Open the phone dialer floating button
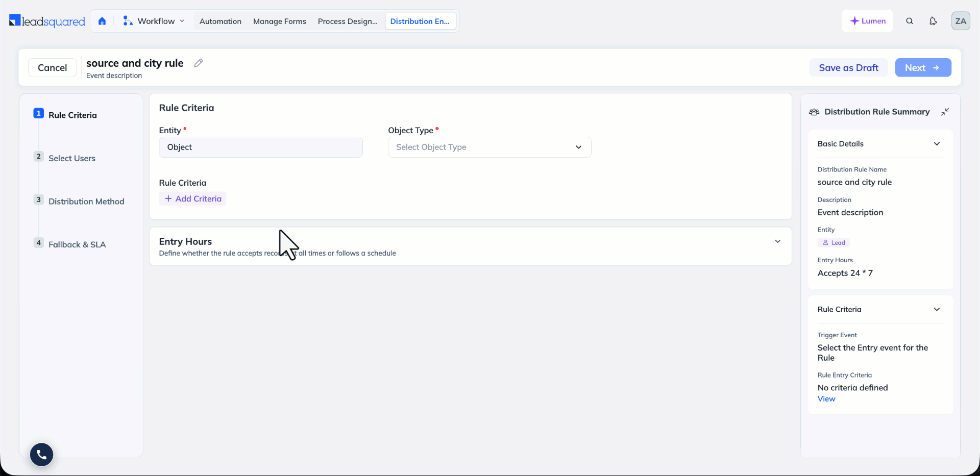980x476 pixels. (x=41, y=454)
